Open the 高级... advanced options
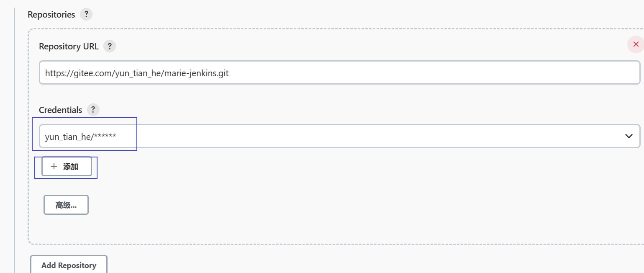The height and width of the screenshot is (273, 644). (66, 205)
